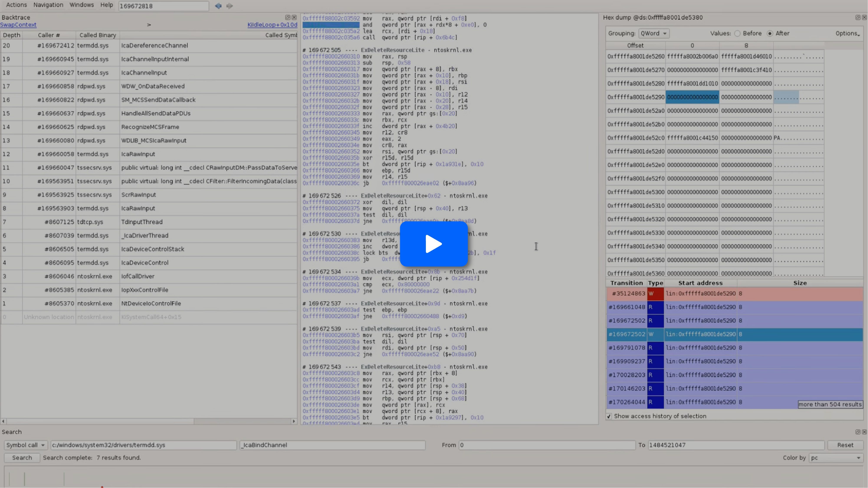
Task: Toggle Show access history of selection
Action: coord(609,416)
